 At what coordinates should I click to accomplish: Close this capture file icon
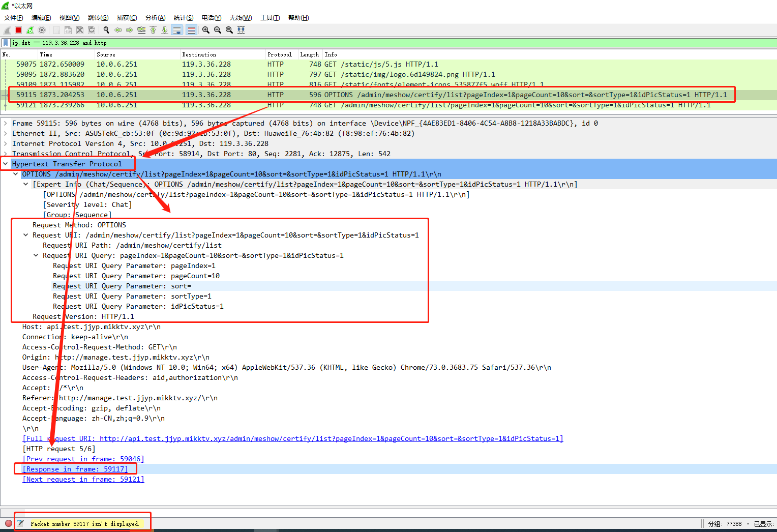point(80,30)
